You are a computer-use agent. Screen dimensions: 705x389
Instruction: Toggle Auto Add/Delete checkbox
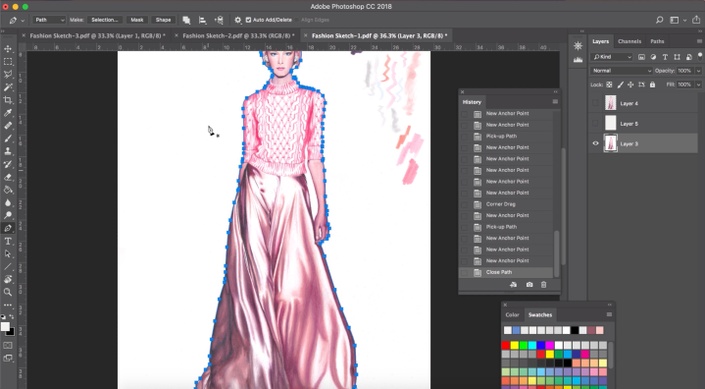coord(248,20)
